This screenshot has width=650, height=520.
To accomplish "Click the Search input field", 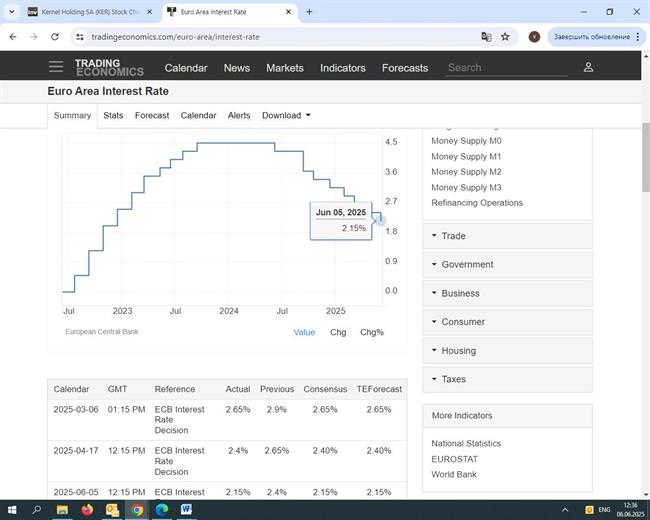I will pyautogui.click(x=507, y=68).
